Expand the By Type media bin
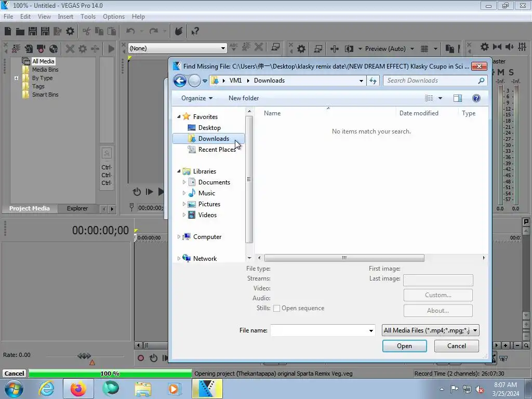The height and width of the screenshot is (399, 532). 16,78
